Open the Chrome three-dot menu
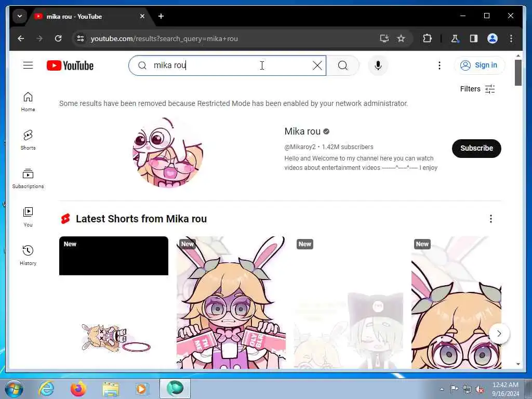This screenshot has width=532, height=399. pos(511,38)
